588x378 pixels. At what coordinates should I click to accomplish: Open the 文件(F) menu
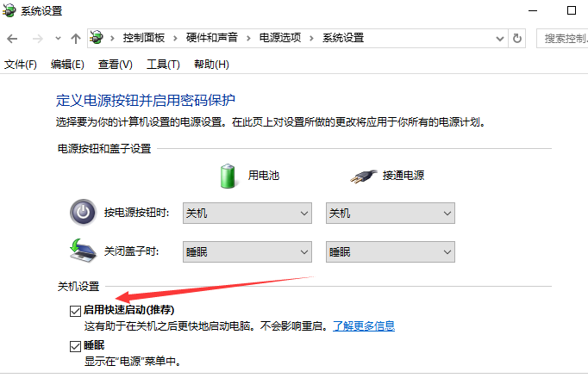(x=20, y=65)
